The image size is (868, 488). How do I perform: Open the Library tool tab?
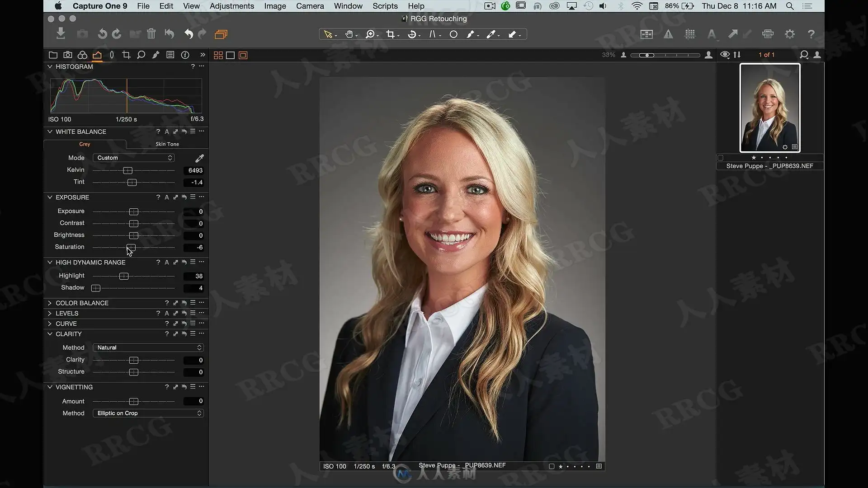(x=53, y=55)
